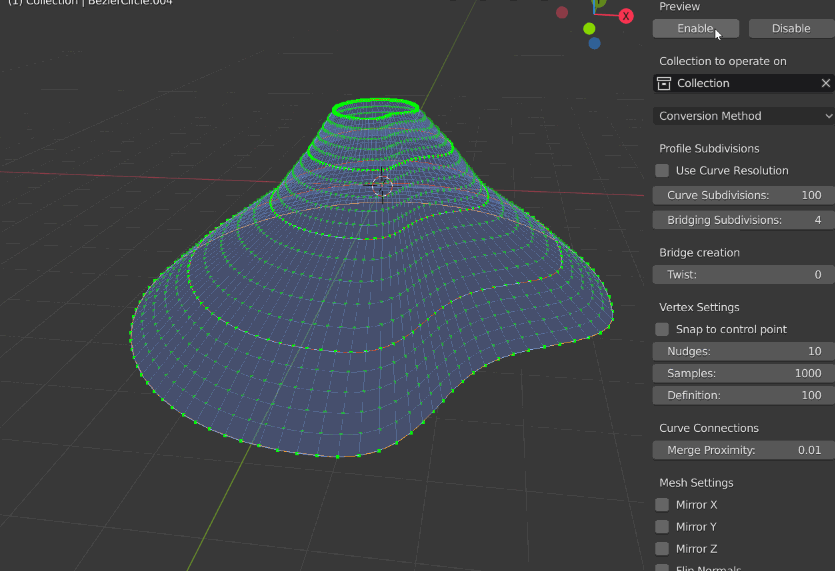Open the Collection picker field
This screenshot has height=571, width=835.
point(743,83)
